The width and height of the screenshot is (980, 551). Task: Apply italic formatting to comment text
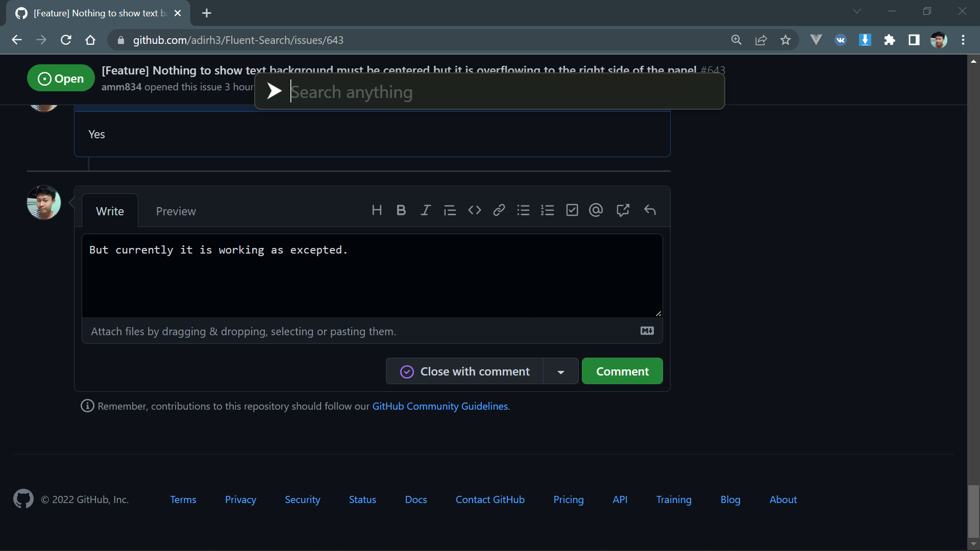click(x=425, y=210)
